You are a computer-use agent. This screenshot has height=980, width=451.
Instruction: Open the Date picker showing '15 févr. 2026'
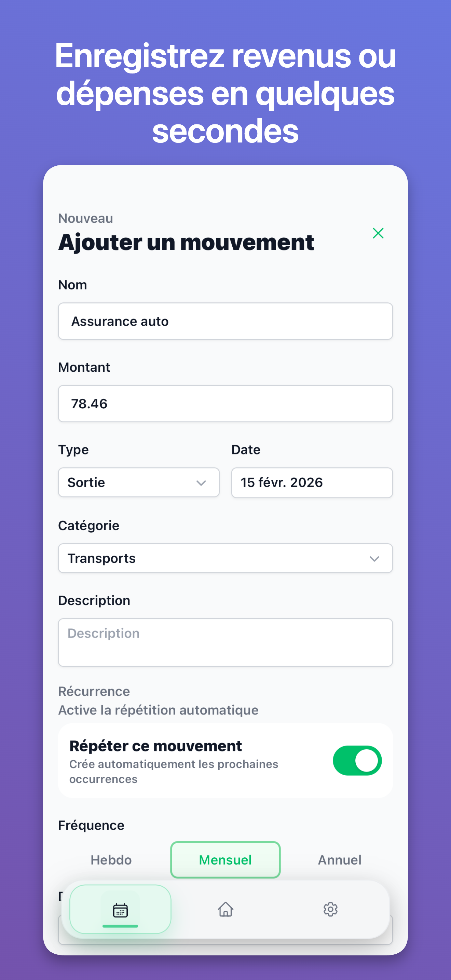click(x=312, y=482)
